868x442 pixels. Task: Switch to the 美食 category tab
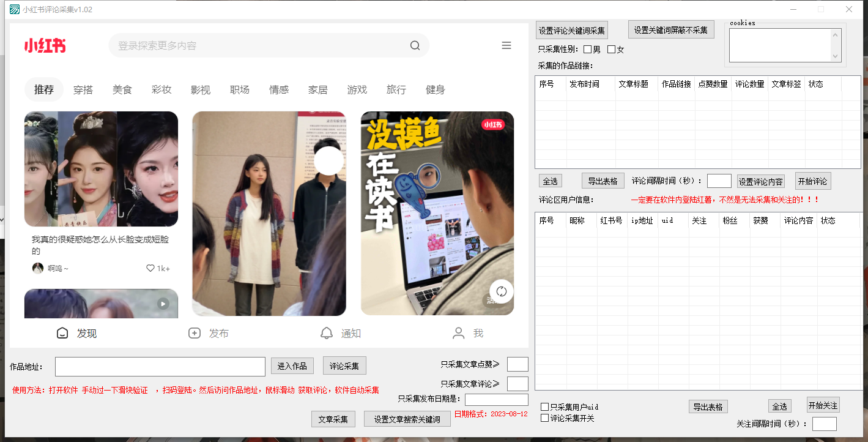point(122,90)
